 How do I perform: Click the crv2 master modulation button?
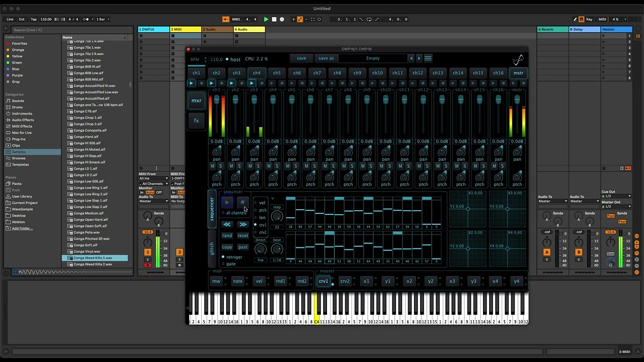[345, 281]
